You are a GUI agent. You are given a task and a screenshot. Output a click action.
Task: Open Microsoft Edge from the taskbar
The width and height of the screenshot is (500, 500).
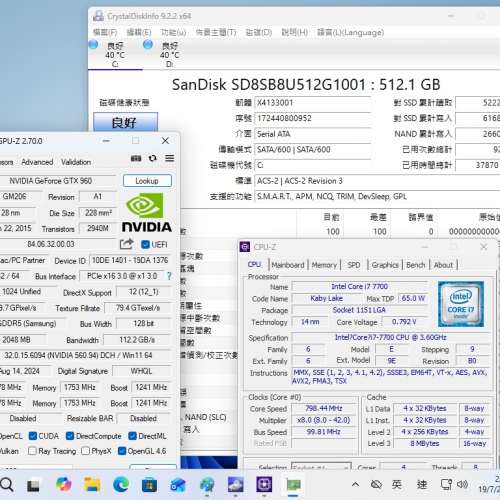pos(121,485)
